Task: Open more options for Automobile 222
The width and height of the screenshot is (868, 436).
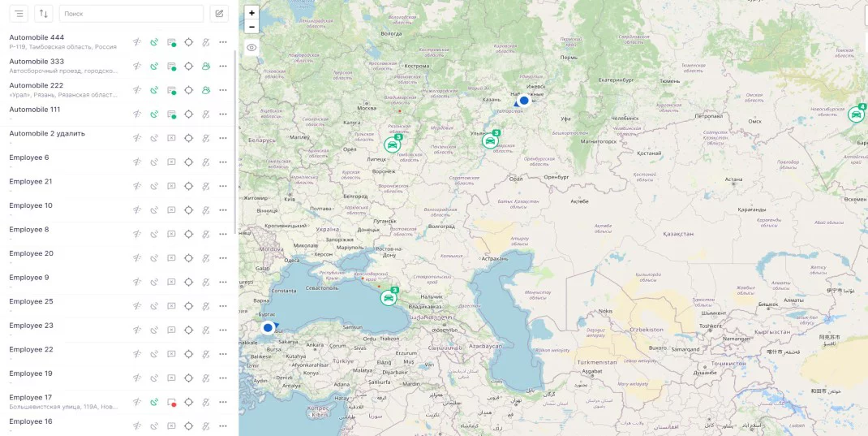Action: point(223,90)
